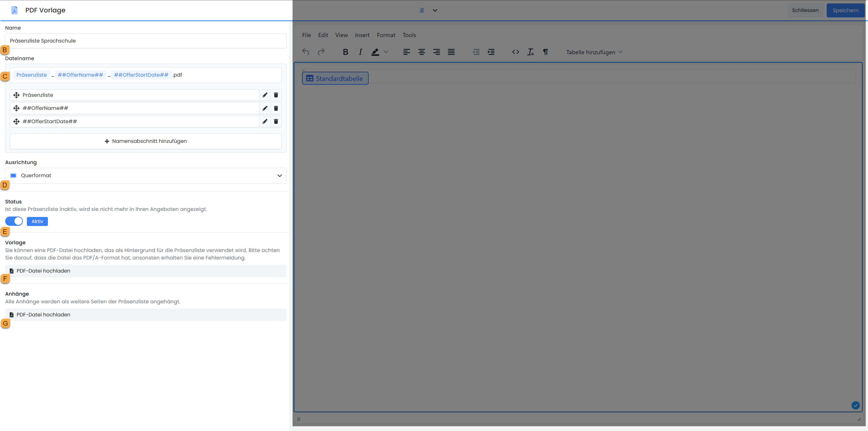
Task: Toggle show blocks pilcrow icon
Action: tap(545, 52)
